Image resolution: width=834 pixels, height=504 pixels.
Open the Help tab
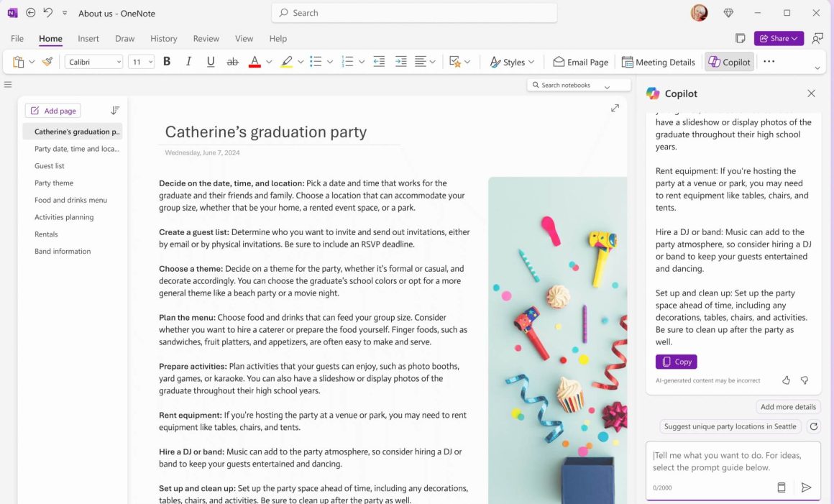click(278, 38)
